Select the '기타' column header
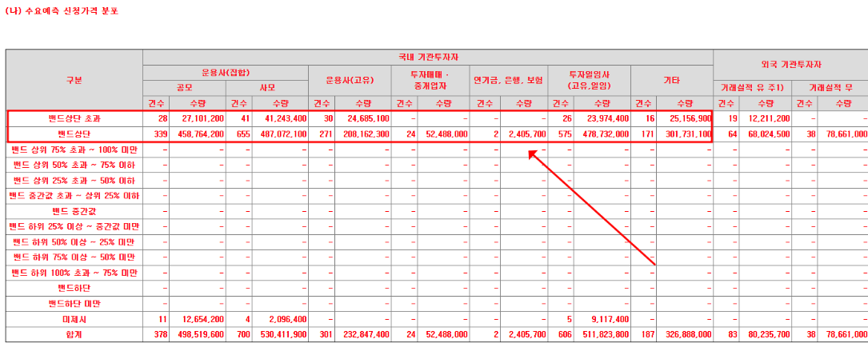This screenshot has height=343, width=868. (x=672, y=80)
